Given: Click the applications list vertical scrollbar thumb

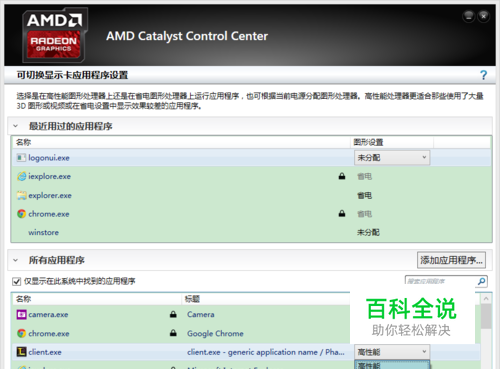Looking at the screenshot, I should tap(486, 317).
